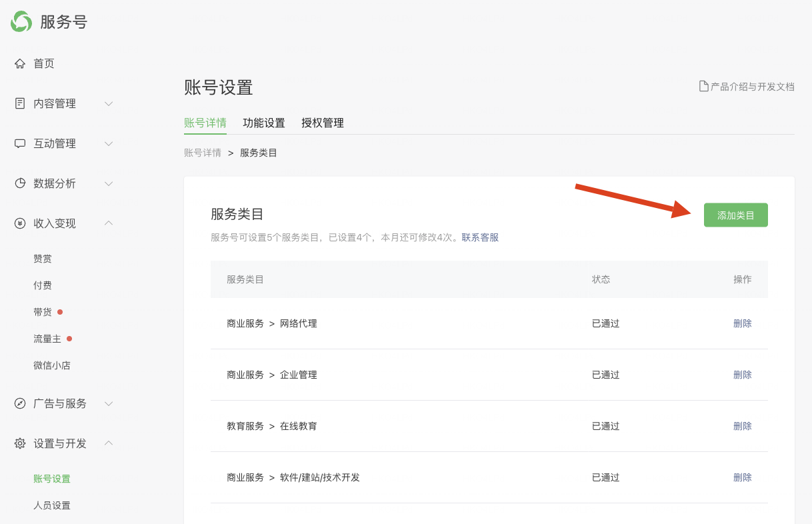Delete the 网络代理 category via 删除
The width and height of the screenshot is (812, 524).
[x=742, y=323]
